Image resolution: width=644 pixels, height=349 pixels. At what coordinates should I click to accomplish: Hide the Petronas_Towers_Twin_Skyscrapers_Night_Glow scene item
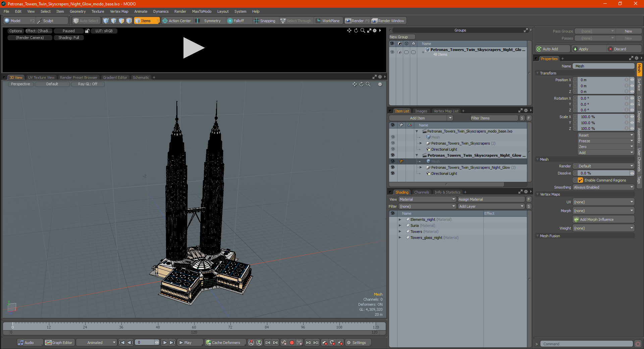[392, 155]
